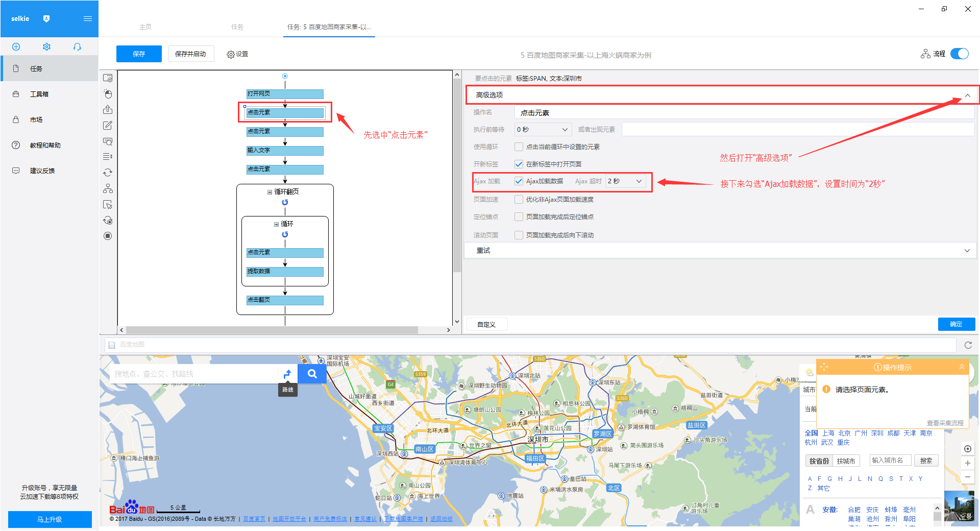
Task: Select the dropdown list switch tool
Action: click(x=108, y=157)
